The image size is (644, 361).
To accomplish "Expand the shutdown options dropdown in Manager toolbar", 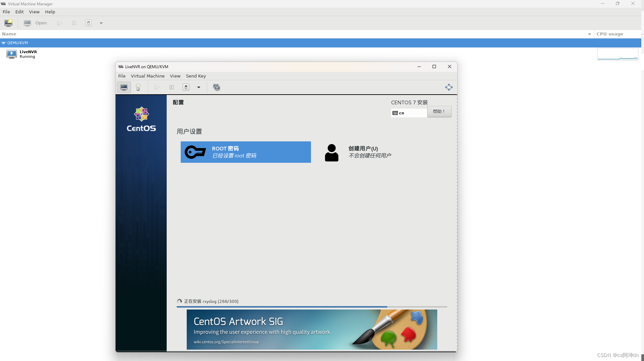I will pyautogui.click(x=101, y=23).
